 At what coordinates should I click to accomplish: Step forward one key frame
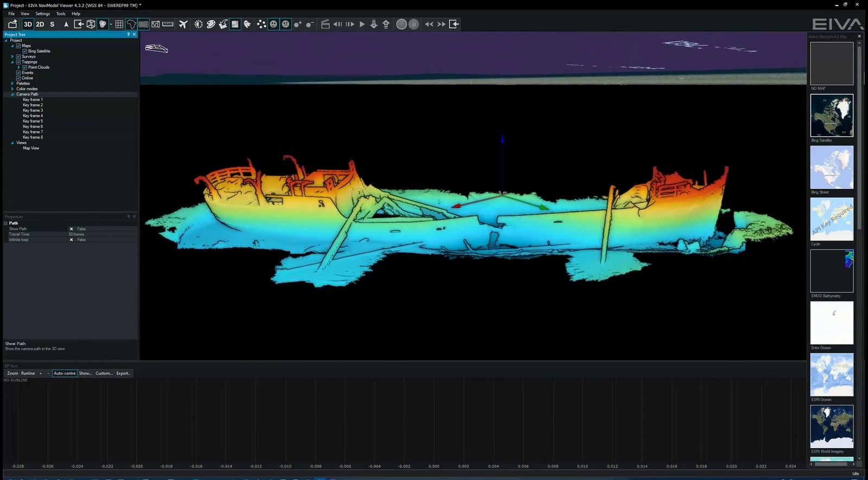pos(350,24)
